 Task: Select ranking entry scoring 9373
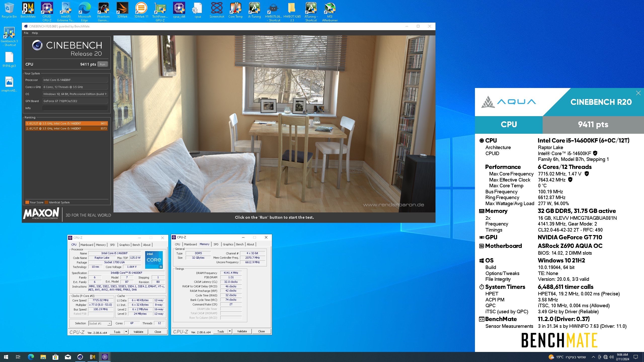(x=66, y=128)
